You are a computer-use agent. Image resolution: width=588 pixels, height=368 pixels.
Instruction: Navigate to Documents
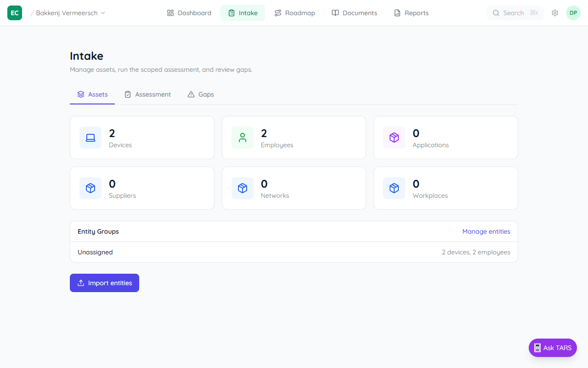pos(355,13)
